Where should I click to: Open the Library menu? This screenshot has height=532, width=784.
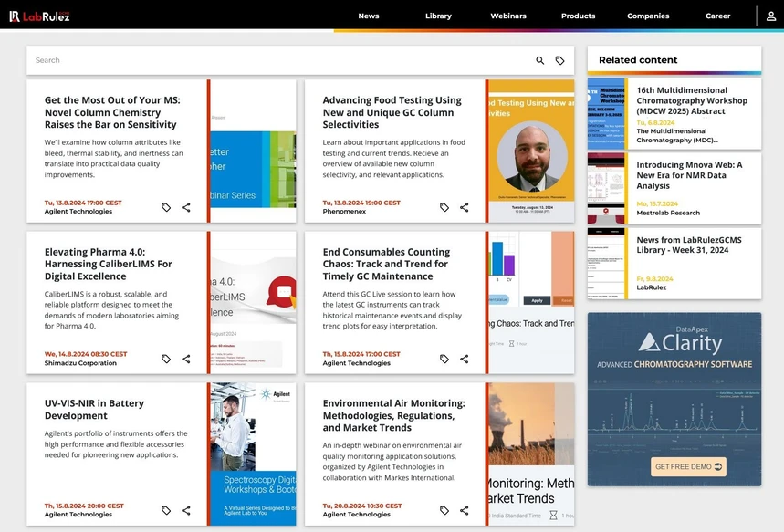point(438,16)
